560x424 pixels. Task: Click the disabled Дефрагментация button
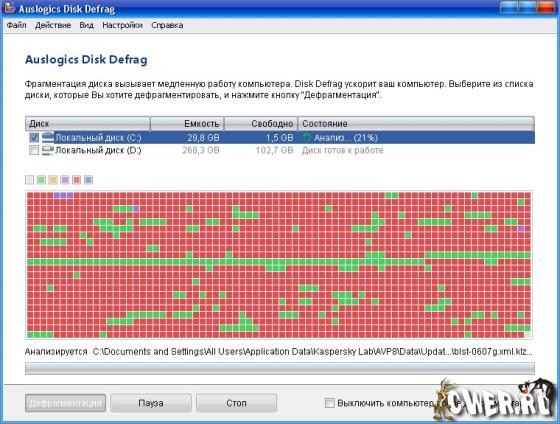coord(65,403)
